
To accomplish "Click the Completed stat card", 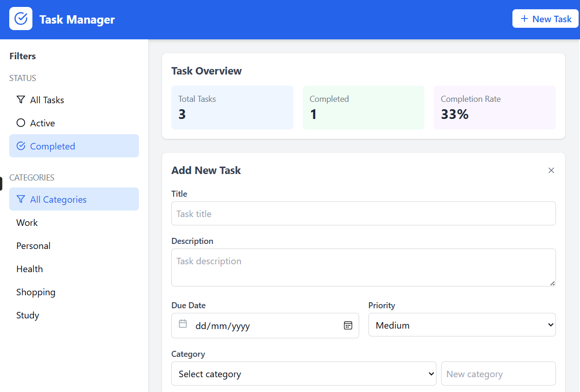I will (x=363, y=107).
